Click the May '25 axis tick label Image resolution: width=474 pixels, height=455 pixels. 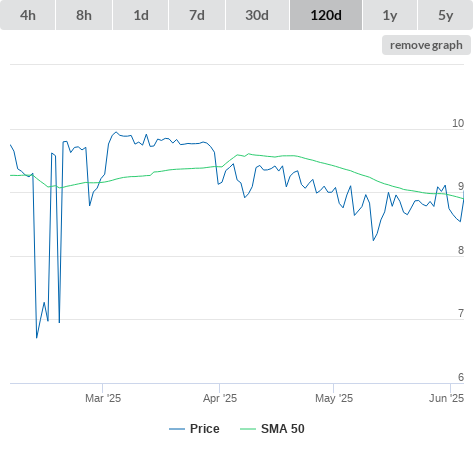[x=334, y=398]
